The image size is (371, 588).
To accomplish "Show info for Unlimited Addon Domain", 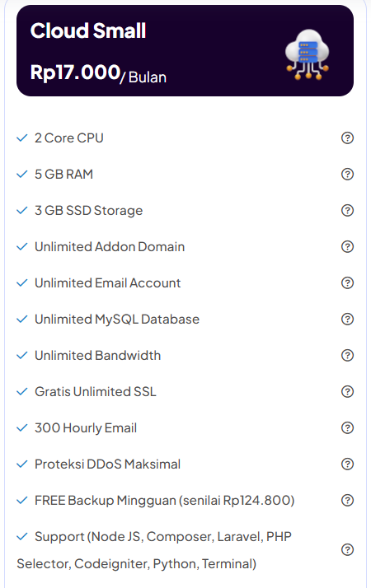I will pyautogui.click(x=347, y=247).
